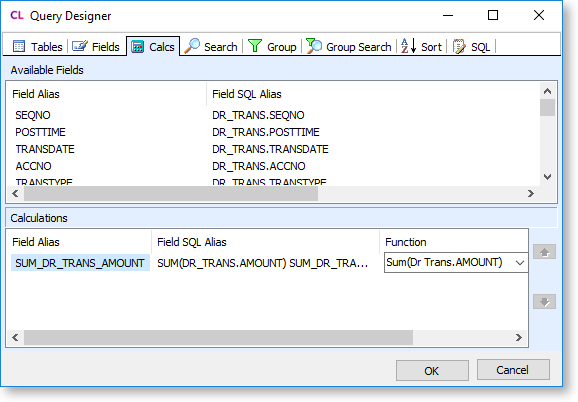
Task: Select the Fields tab pencil icon
Action: point(79,46)
